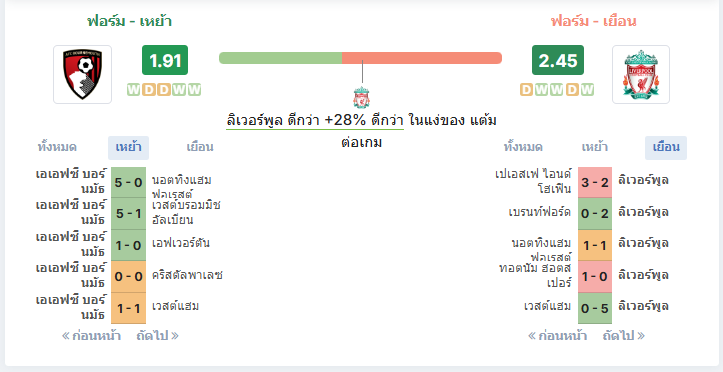Select the ทั้งหมด tab under Liverpool form

523,148
